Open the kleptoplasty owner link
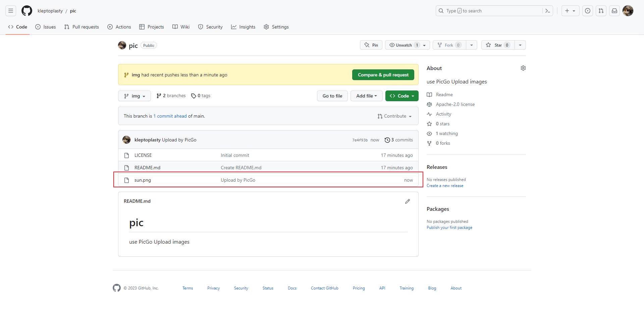644x314 pixels. click(50, 11)
